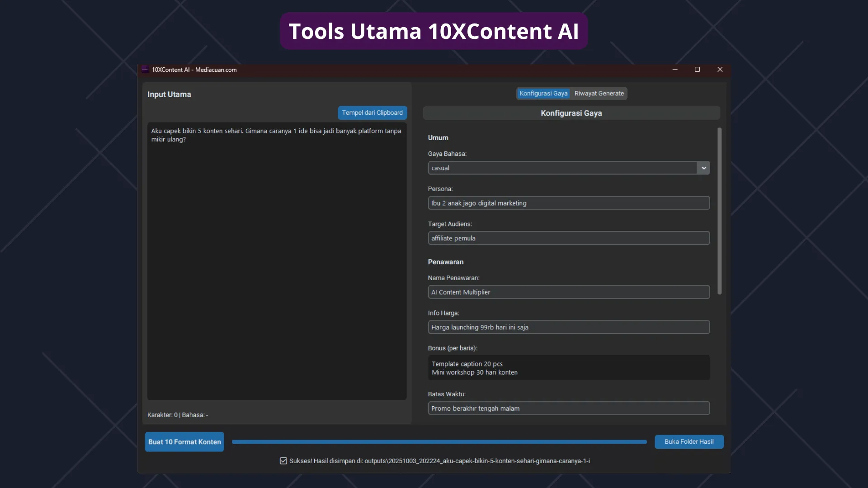868x488 pixels.
Task: Edit the Nama Penawaran AI Content Multiplier field
Action: (568, 292)
